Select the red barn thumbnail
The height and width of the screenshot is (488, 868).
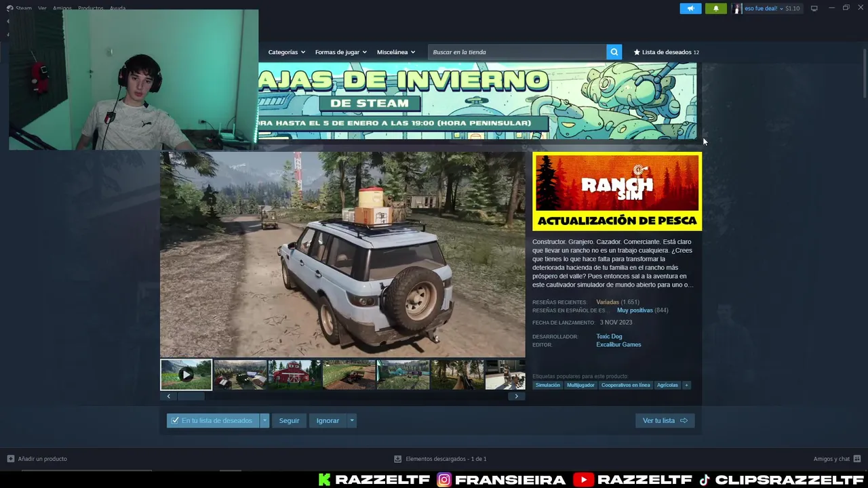tap(294, 374)
